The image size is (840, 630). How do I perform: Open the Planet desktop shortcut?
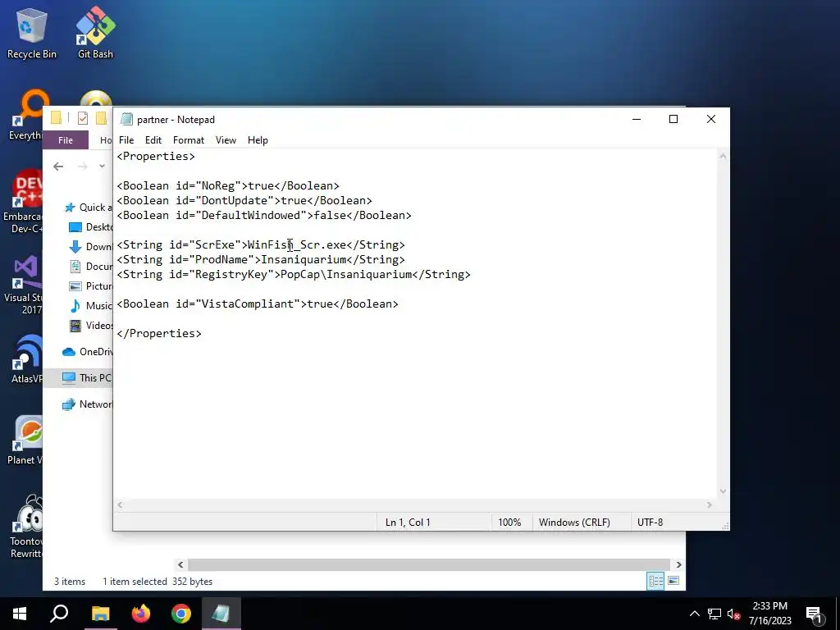25,440
